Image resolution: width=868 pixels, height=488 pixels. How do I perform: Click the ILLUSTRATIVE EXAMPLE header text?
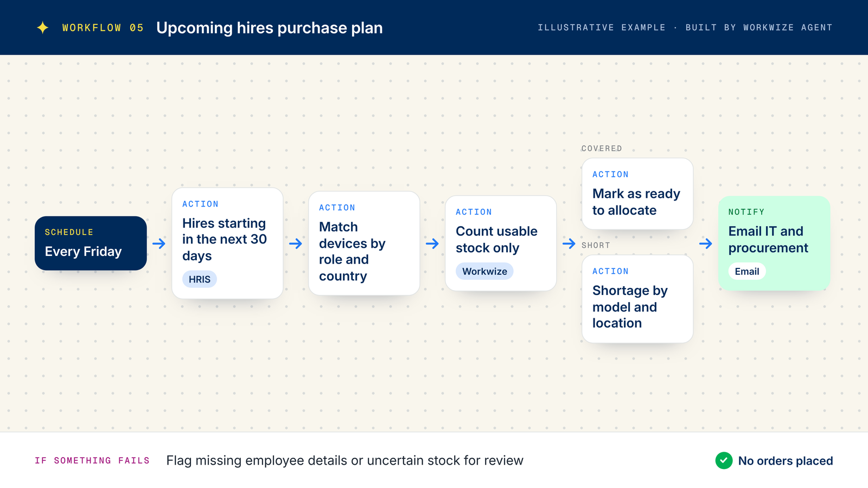pos(602,28)
